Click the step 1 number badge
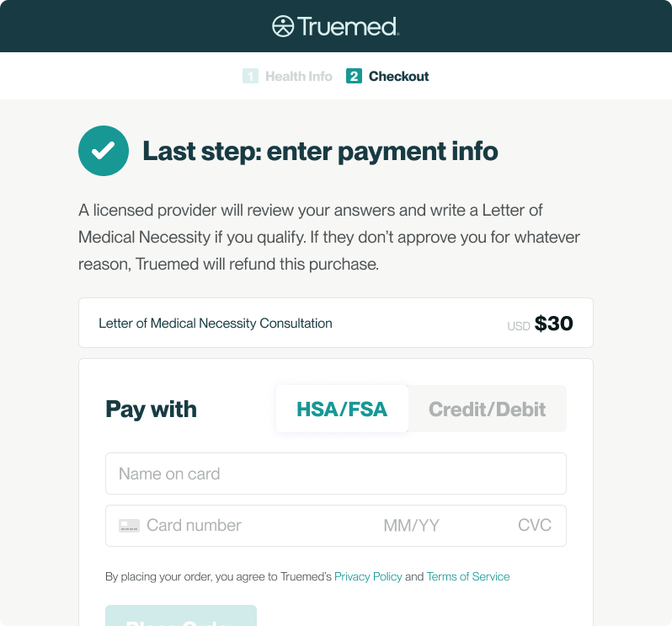The height and width of the screenshot is (626, 672). click(250, 76)
